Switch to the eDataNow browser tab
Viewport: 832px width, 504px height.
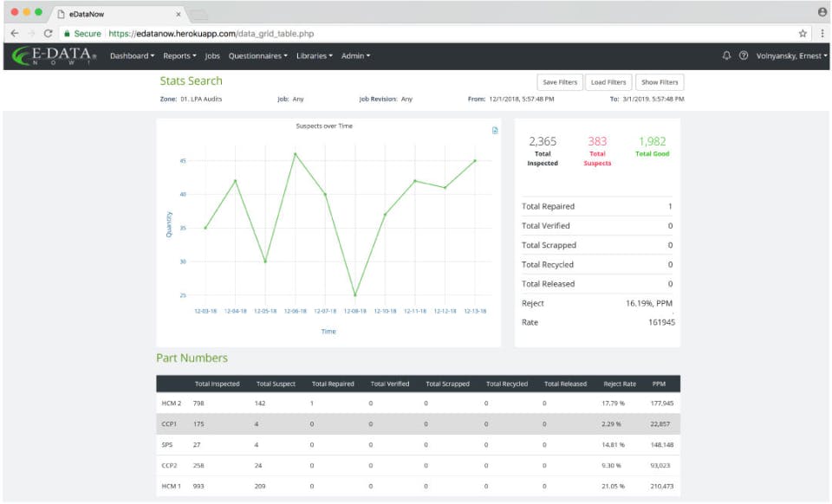click(x=113, y=14)
